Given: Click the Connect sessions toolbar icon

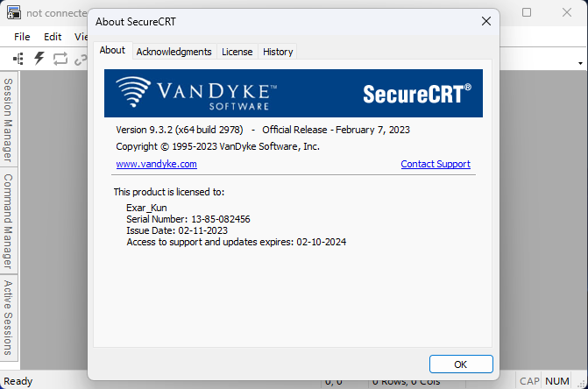Looking at the screenshot, I should coord(18,59).
